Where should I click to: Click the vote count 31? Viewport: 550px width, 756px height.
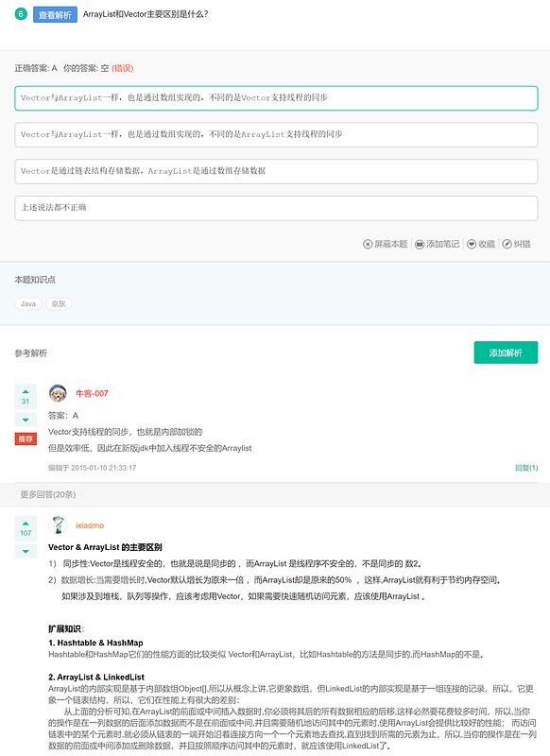[x=26, y=401]
